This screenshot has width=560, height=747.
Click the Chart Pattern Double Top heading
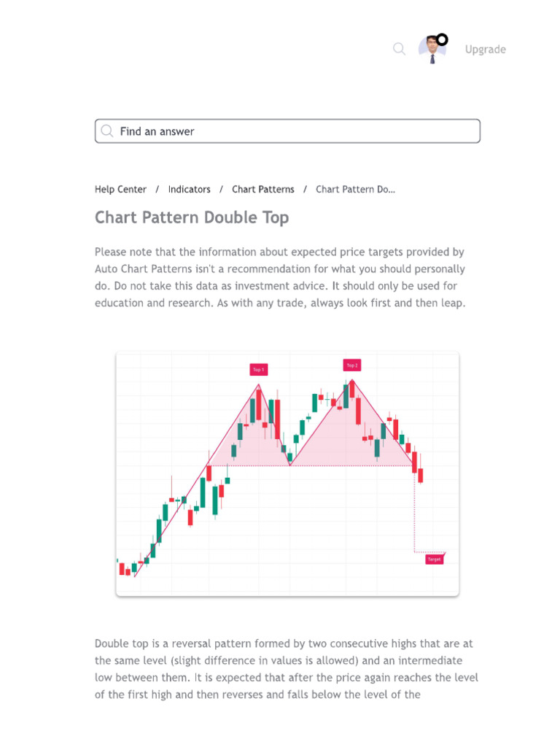[x=192, y=217]
